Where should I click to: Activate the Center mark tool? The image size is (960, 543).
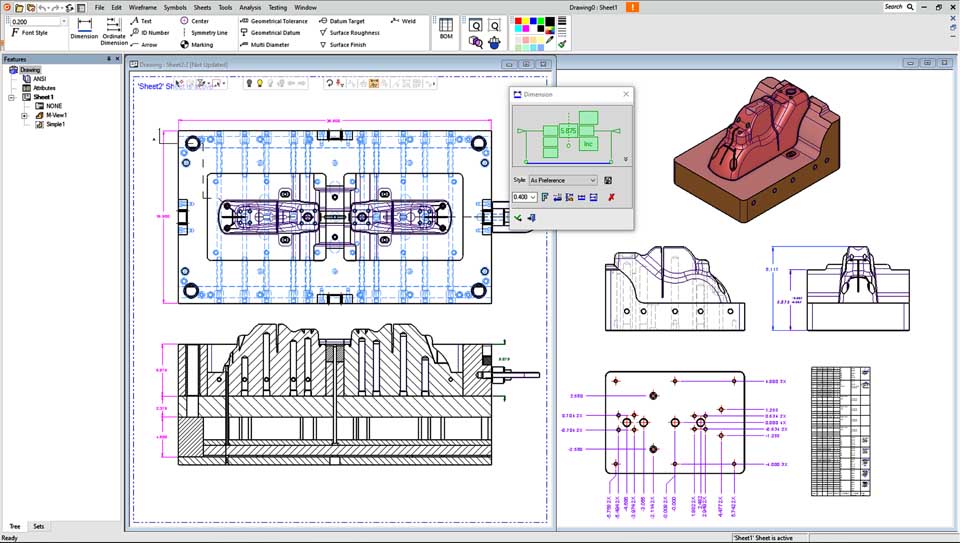pos(195,21)
